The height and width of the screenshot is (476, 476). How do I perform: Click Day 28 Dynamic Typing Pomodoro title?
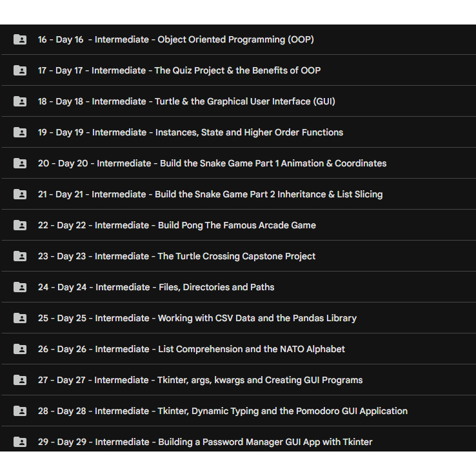coord(223,411)
